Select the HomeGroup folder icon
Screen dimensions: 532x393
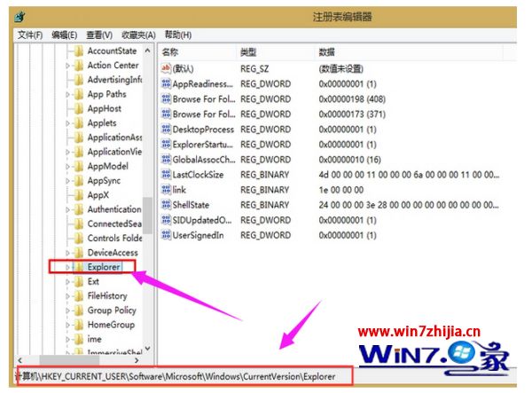[79, 325]
